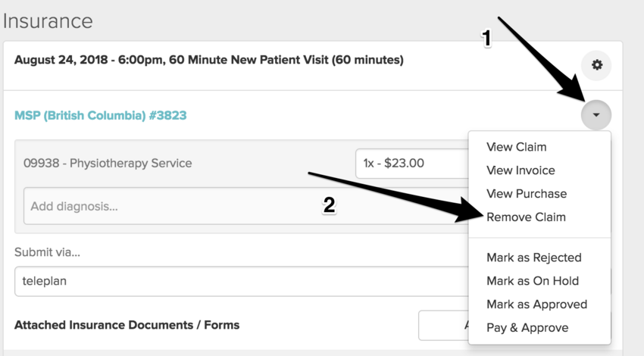Image resolution: width=644 pixels, height=356 pixels.
Task: Choose View Invoice in the claim menu
Action: click(521, 170)
